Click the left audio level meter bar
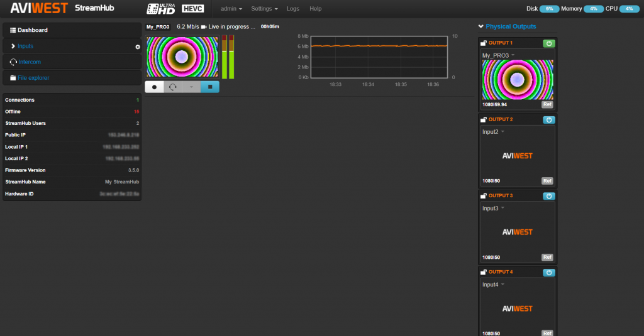 point(225,57)
